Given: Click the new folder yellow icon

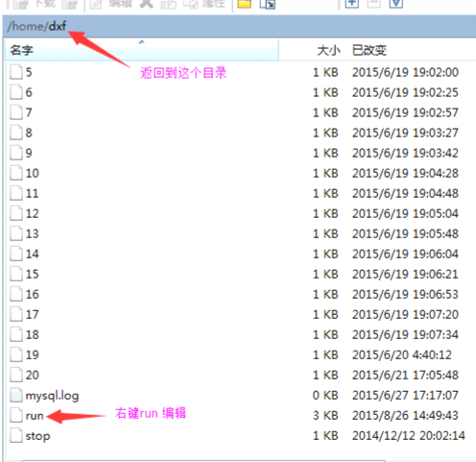Looking at the screenshot, I should pos(245,4).
